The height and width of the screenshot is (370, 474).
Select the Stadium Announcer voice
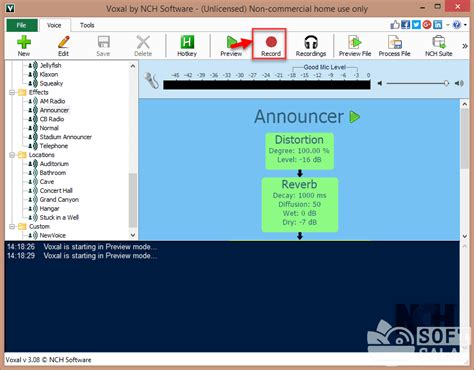coord(66,137)
